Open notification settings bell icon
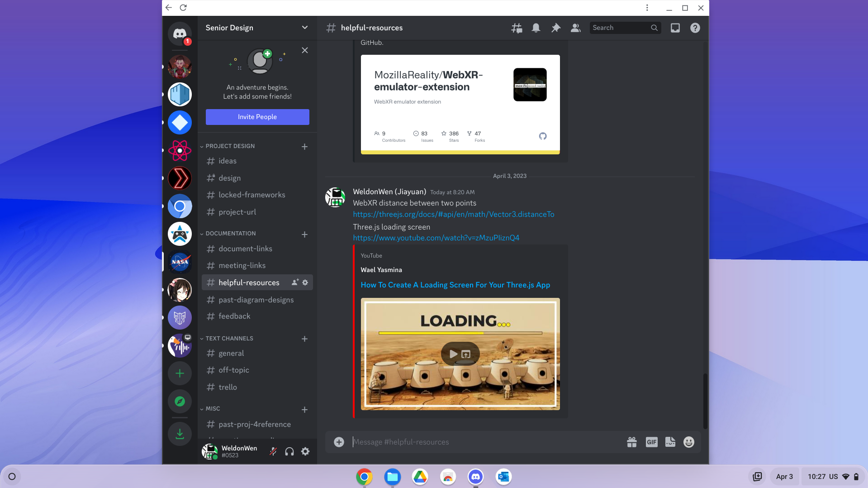The height and width of the screenshot is (488, 868). [x=536, y=28]
